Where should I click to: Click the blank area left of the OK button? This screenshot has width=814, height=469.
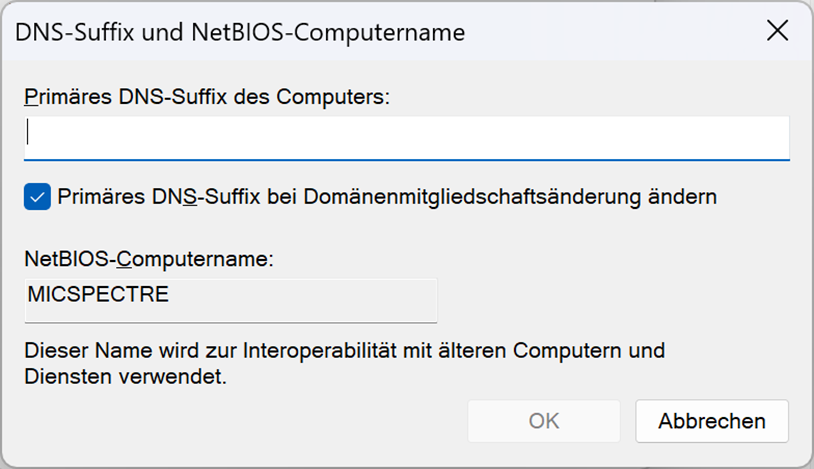(250, 421)
